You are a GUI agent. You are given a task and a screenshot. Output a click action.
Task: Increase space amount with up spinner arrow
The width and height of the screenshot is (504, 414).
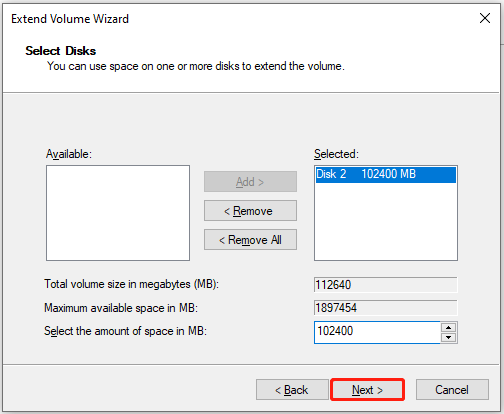click(x=449, y=327)
